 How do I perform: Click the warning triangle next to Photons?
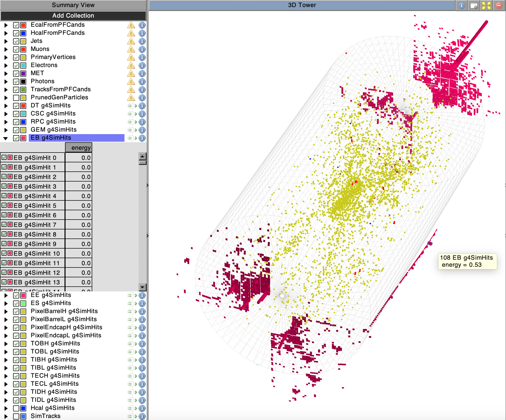(131, 81)
